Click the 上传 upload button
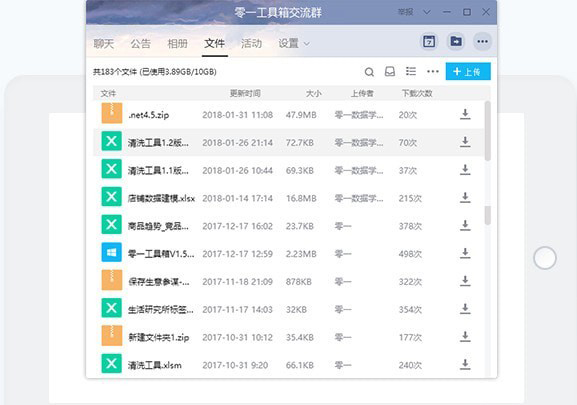The height and width of the screenshot is (405, 577). (x=468, y=71)
